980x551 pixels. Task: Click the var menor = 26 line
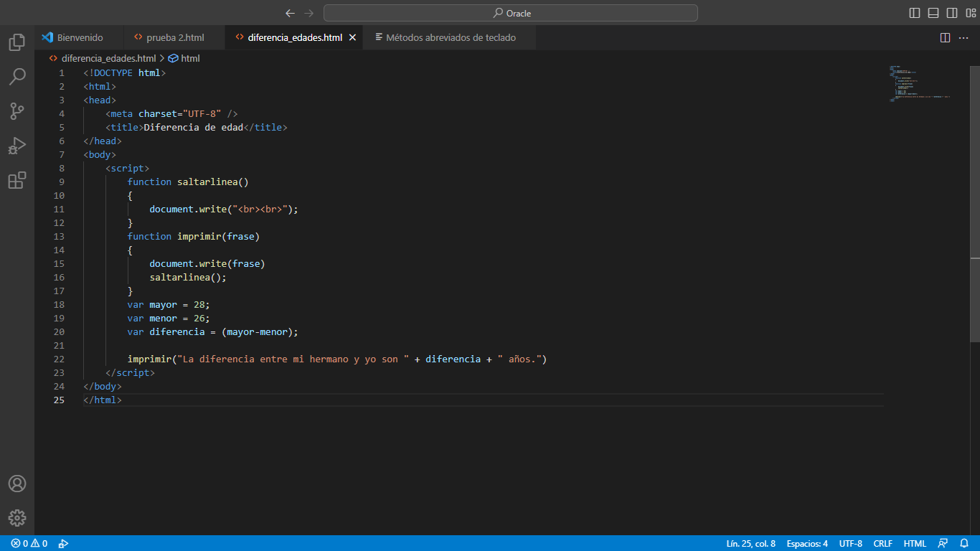[169, 318]
